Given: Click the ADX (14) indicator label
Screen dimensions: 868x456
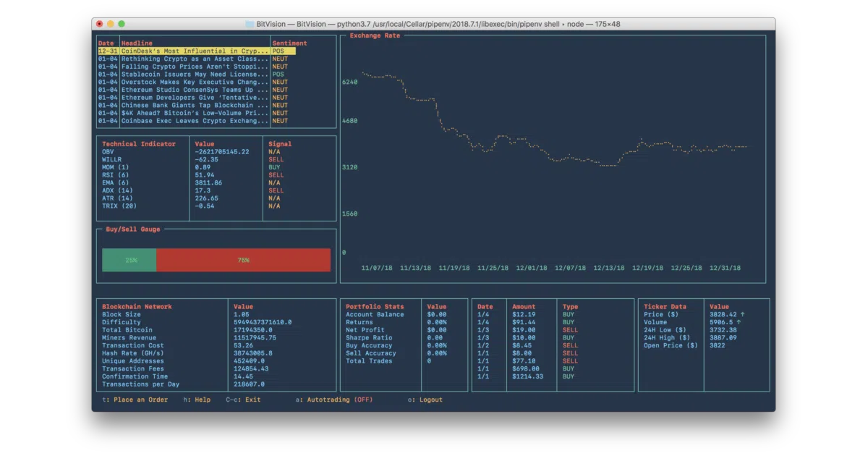Looking at the screenshot, I should 117,190.
